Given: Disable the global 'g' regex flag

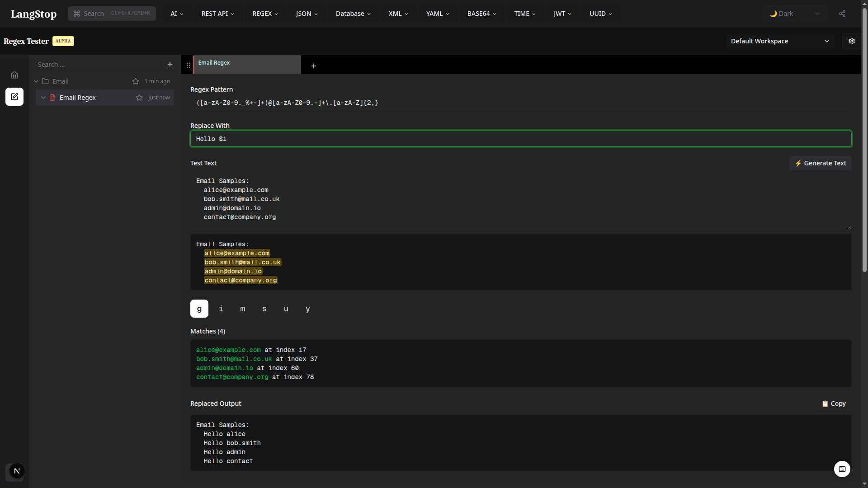Looking at the screenshot, I should click(x=199, y=309).
